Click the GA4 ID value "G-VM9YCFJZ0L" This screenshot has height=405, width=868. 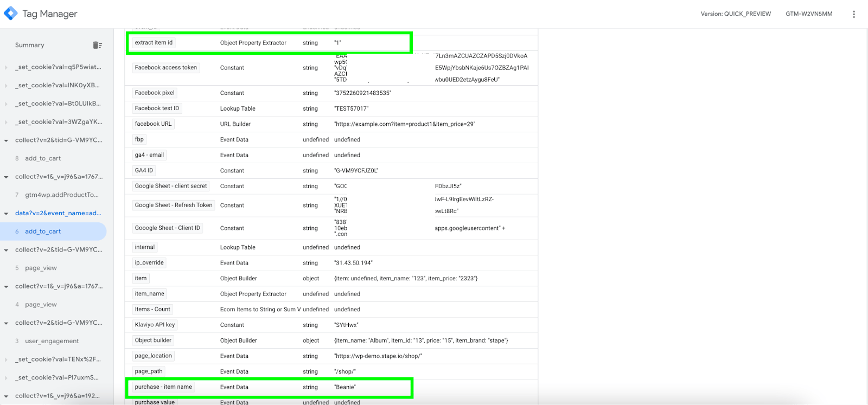point(356,171)
